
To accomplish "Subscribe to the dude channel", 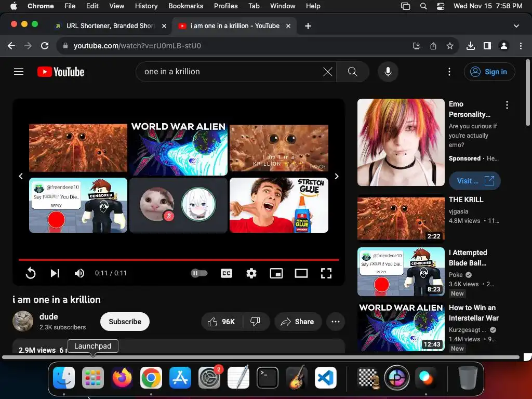I will (x=125, y=322).
